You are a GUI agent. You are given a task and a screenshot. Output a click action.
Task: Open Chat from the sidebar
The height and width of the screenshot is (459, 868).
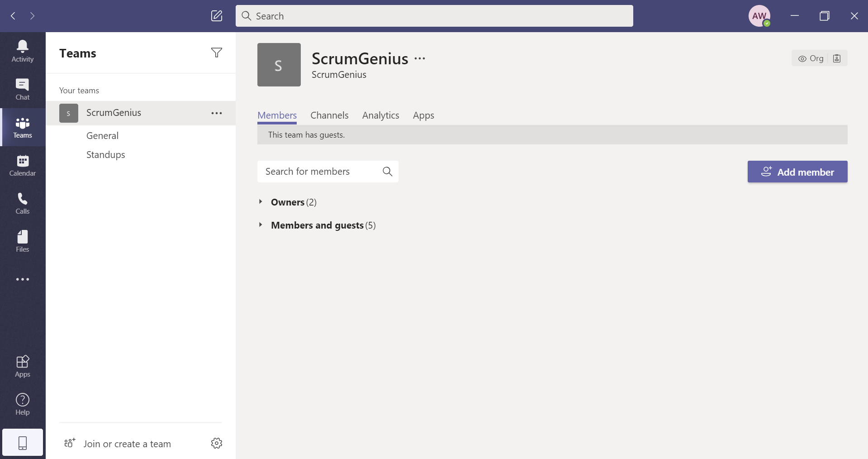23,89
